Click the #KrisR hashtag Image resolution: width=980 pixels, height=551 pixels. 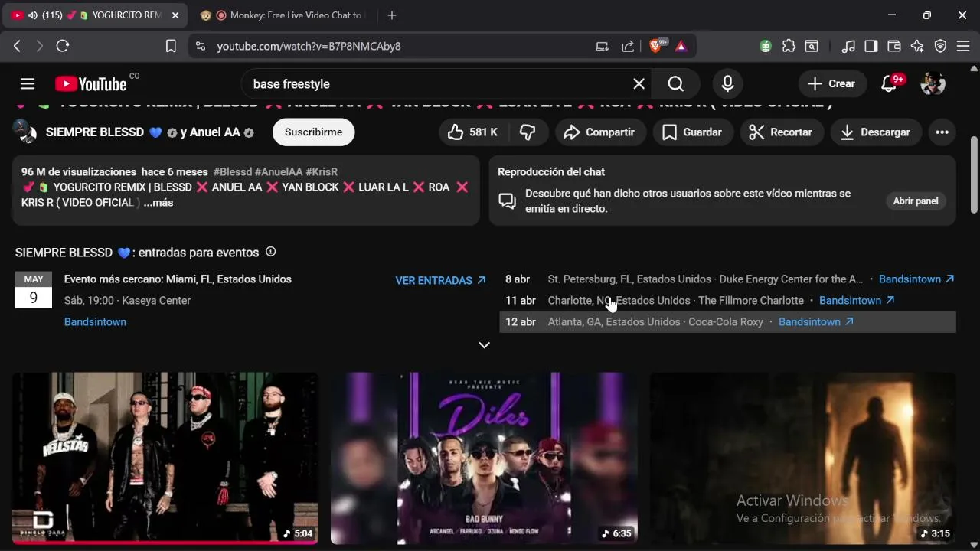(322, 172)
